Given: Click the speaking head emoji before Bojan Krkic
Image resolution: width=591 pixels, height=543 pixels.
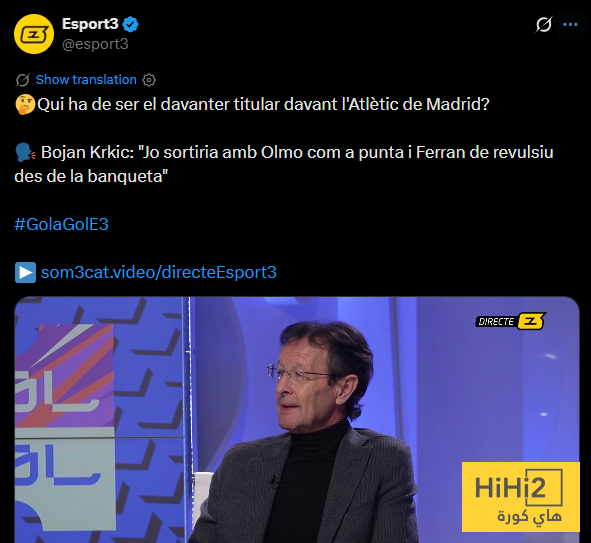Looking at the screenshot, I should (x=25, y=152).
